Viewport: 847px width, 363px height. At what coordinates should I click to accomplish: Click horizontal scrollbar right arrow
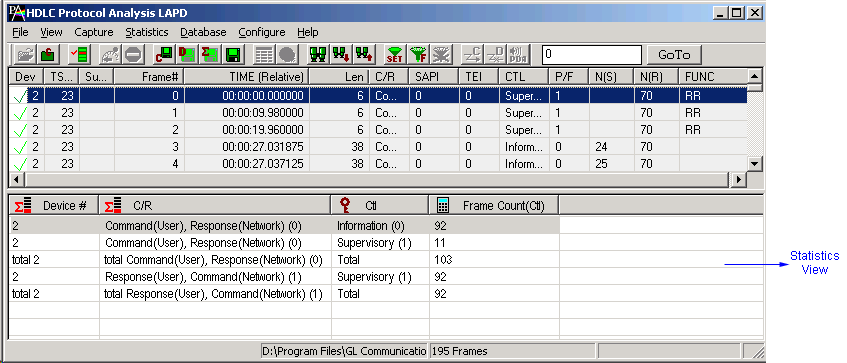click(739, 179)
